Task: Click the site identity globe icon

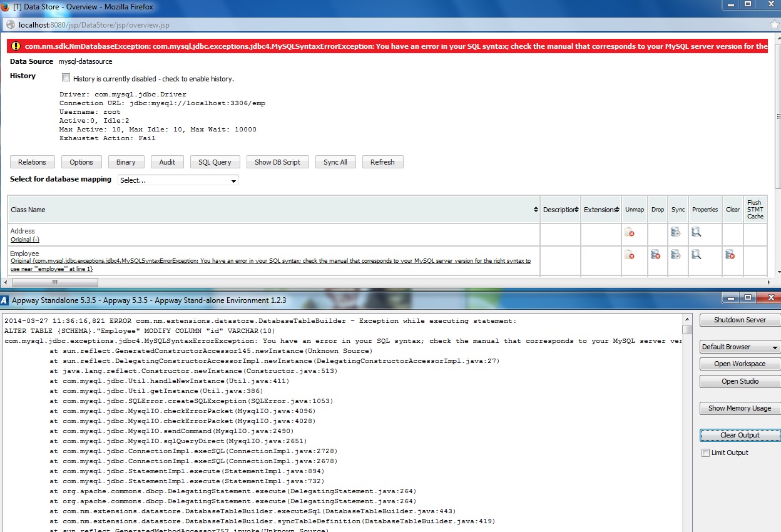Action: point(11,25)
